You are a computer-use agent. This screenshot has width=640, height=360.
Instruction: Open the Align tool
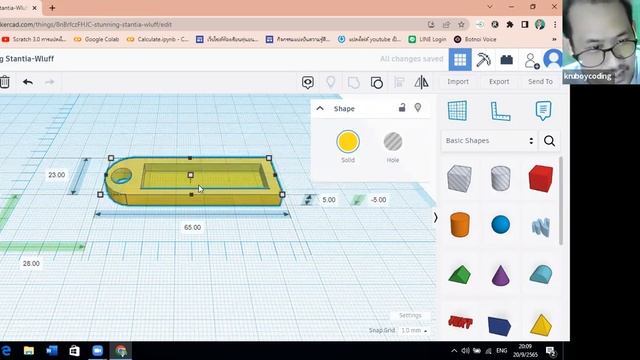(399, 82)
